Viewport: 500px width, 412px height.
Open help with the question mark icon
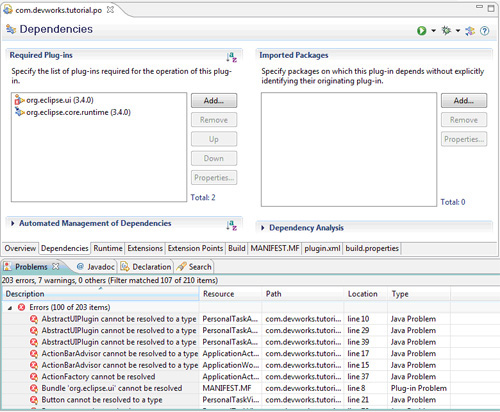(484, 31)
